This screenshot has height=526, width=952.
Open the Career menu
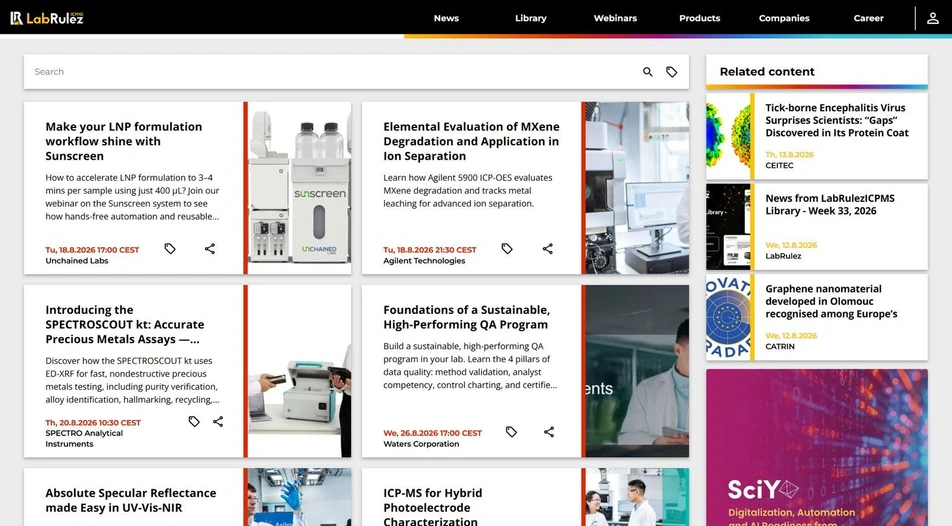click(x=868, y=18)
